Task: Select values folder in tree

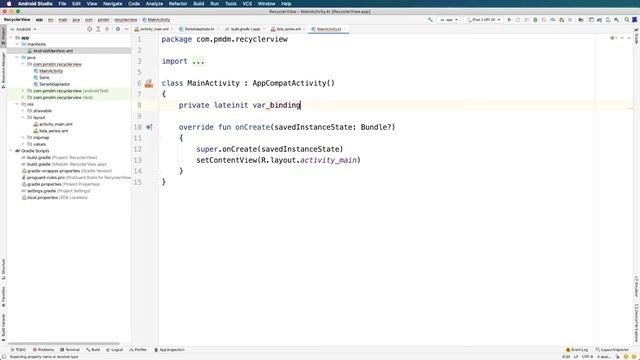Action: [x=39, y=144]
